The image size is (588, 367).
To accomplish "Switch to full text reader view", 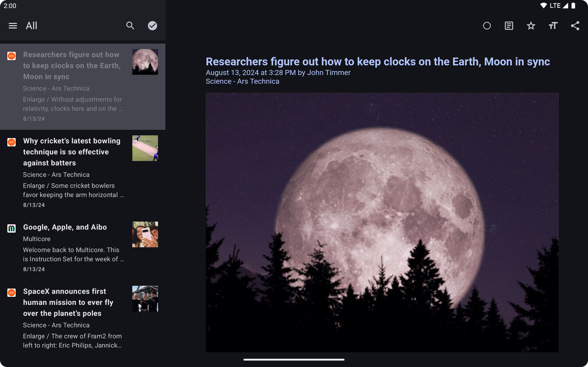I will pos(509,26).
